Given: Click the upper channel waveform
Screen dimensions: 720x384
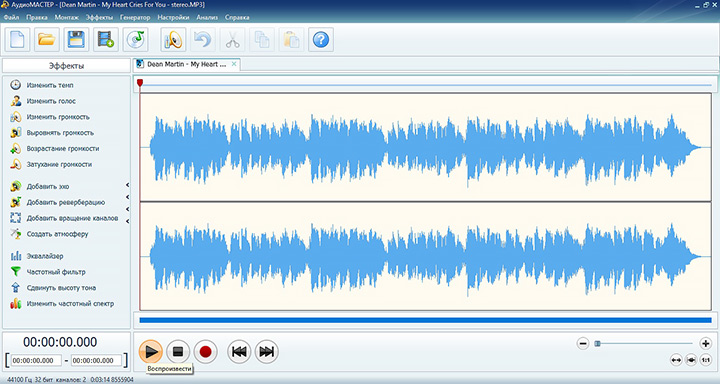Looking at the screenshot, I should (425, 147).
